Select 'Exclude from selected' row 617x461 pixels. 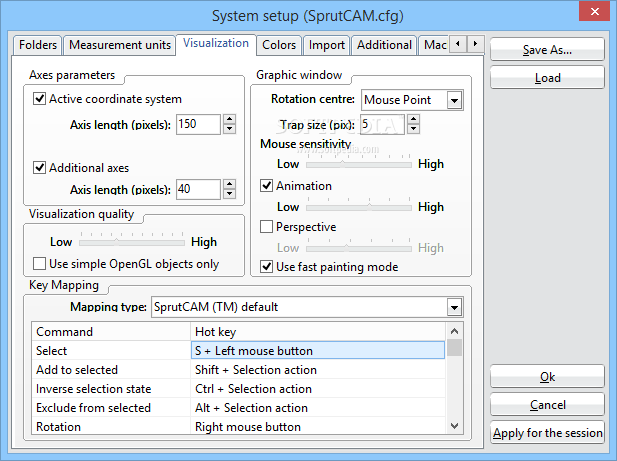tap(111, 408)
